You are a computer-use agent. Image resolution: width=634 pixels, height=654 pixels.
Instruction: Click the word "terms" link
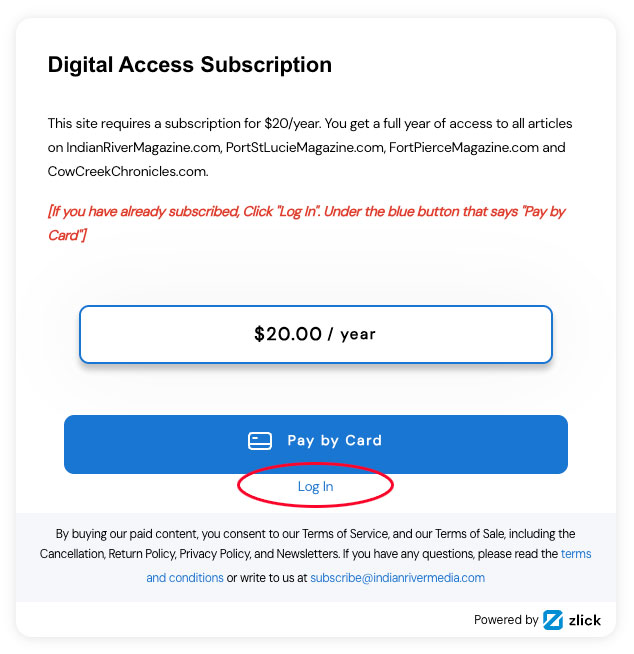pyautogui.click(x=576, y=554)
